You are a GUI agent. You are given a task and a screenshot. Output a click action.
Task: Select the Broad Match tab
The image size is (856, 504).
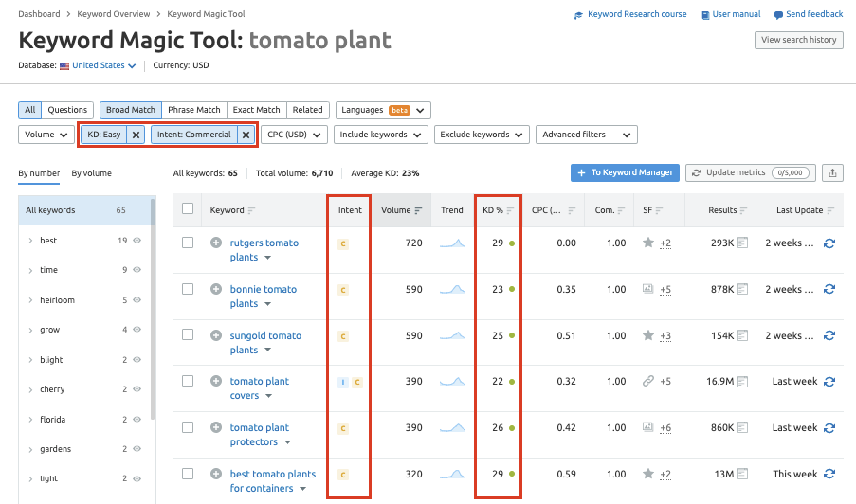[131, 110]
